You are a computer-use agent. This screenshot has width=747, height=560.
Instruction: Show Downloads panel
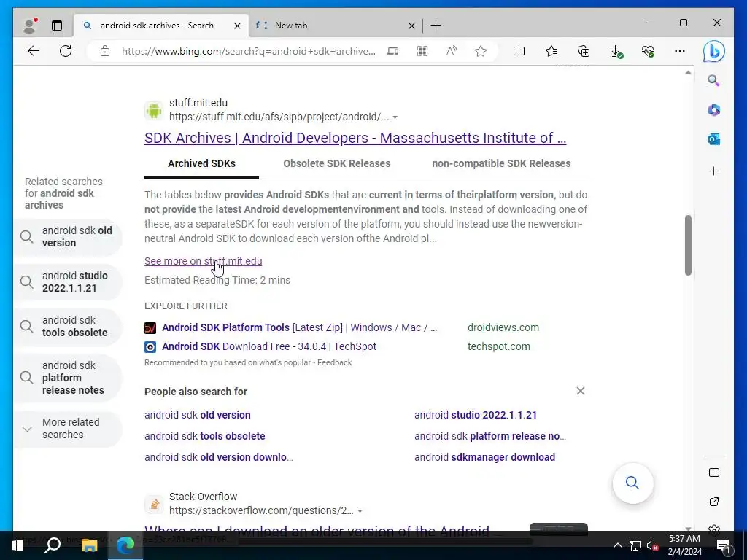[x=616, y=52]
